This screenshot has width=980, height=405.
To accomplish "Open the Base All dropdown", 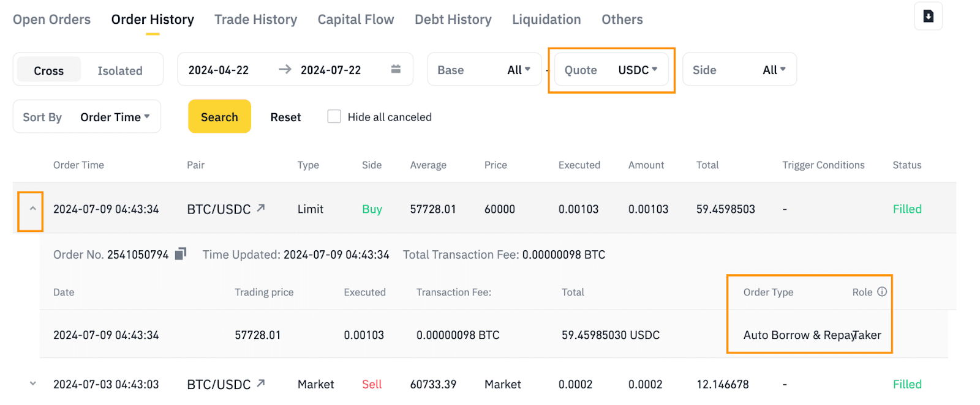I will pyautogui.click(x=484, y=70).
